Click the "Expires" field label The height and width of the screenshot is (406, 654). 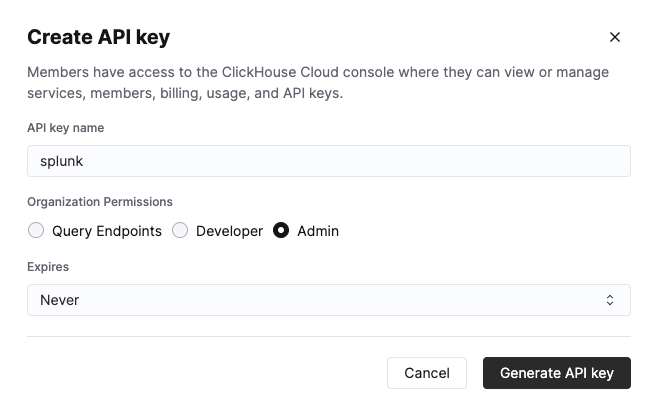[48, 267]
